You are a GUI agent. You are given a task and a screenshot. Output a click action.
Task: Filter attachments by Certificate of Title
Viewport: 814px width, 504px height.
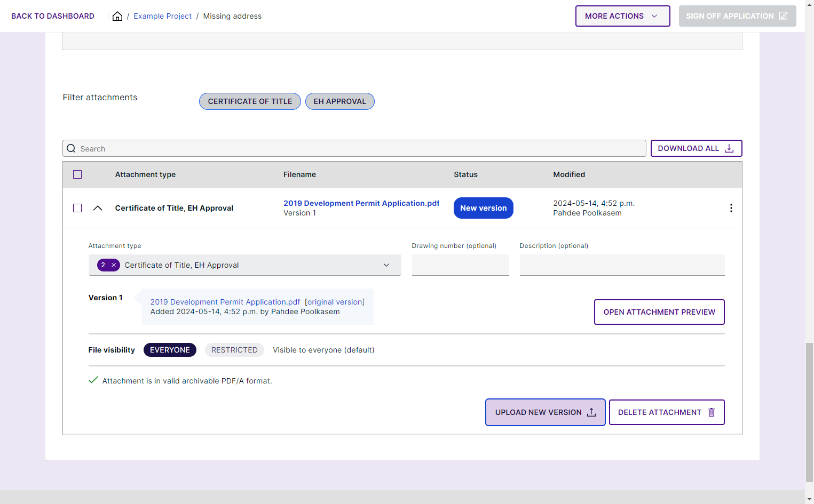pyautogui.click(x=250, y=101)
